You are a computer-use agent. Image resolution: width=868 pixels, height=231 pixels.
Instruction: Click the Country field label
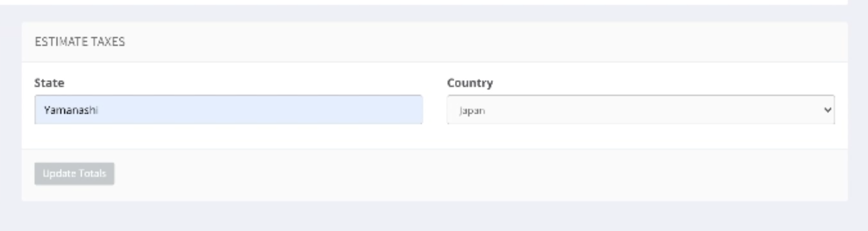[470, 83]
